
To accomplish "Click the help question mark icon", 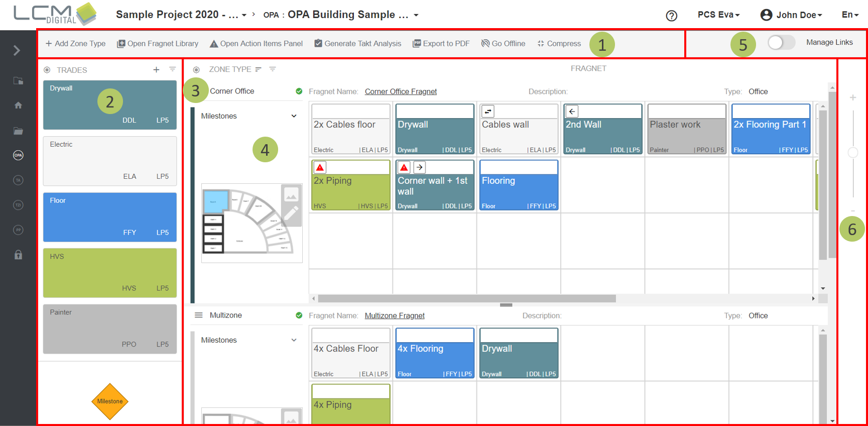I will pos(671,16).
